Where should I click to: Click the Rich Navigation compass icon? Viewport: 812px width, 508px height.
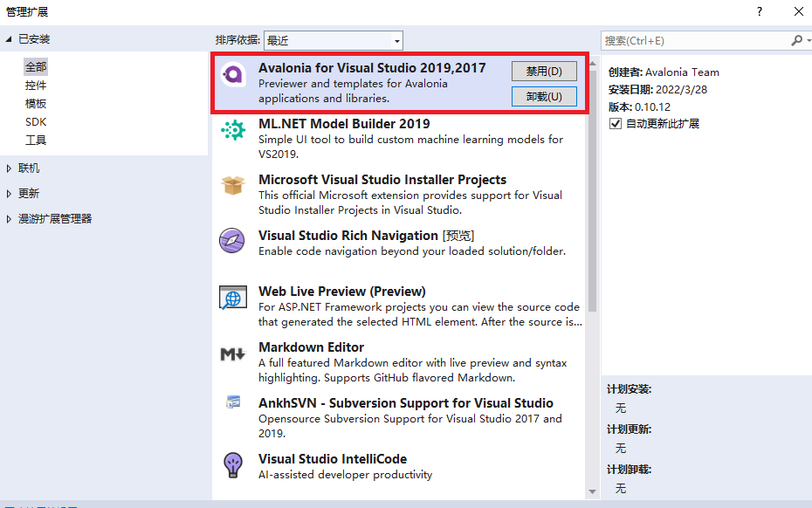point(232,240)
